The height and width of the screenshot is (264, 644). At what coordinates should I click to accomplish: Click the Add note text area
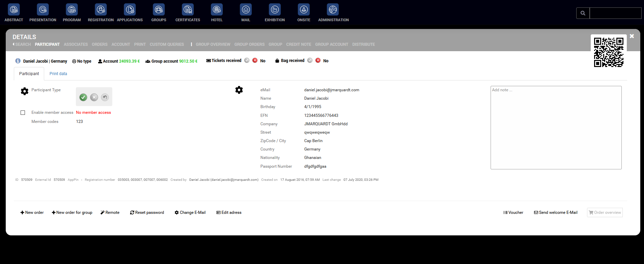click(556, 128)
